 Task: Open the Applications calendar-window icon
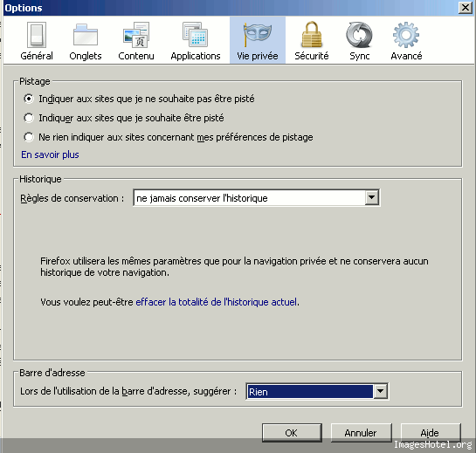(195, 35)
